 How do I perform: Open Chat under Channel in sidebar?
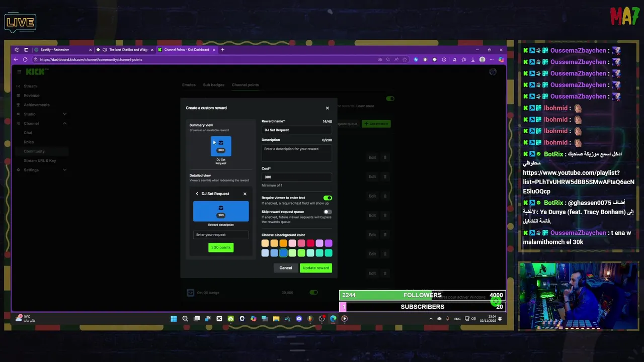coord(28,133)
